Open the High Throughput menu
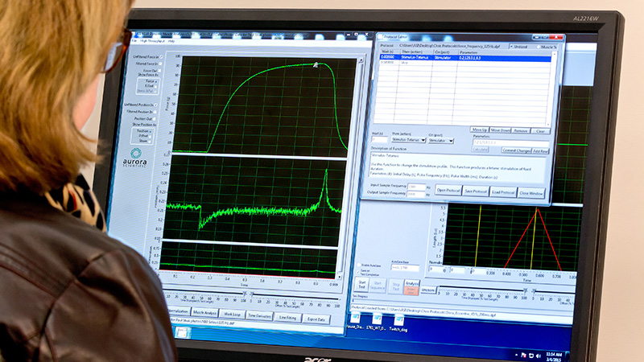This screenshot has width=644, height=362. click(152, 41)
